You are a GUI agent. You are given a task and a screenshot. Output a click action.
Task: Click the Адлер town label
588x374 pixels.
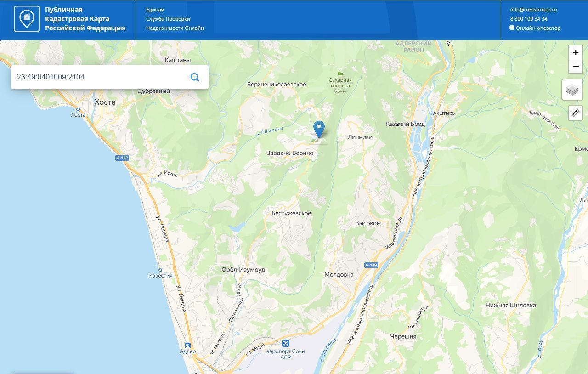188,351
